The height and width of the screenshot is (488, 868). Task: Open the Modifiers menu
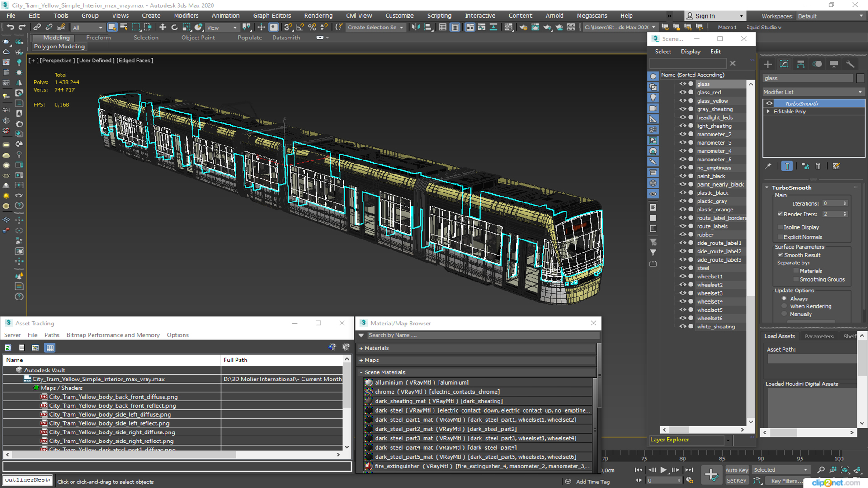pos(186,15)
